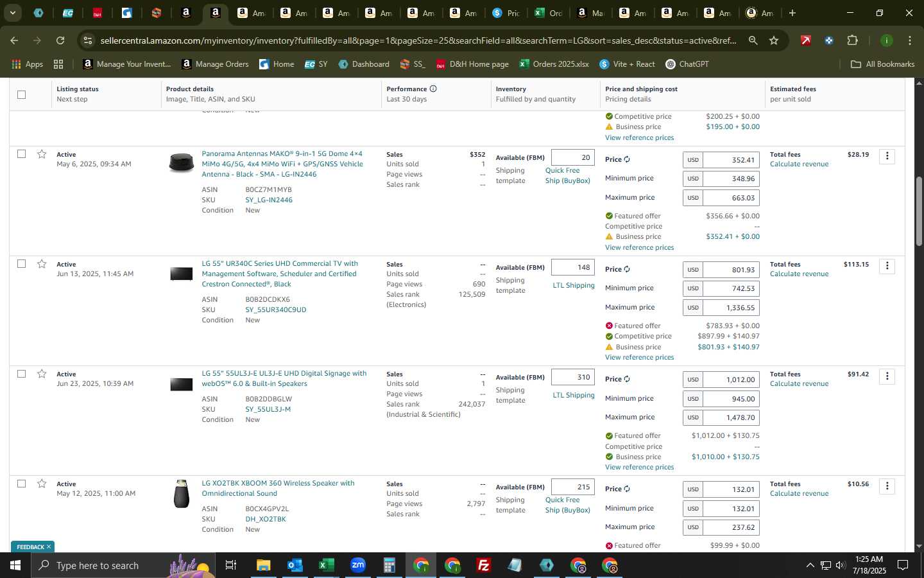
Task: Edit quantity field showing 148
Action: (572, 267)
